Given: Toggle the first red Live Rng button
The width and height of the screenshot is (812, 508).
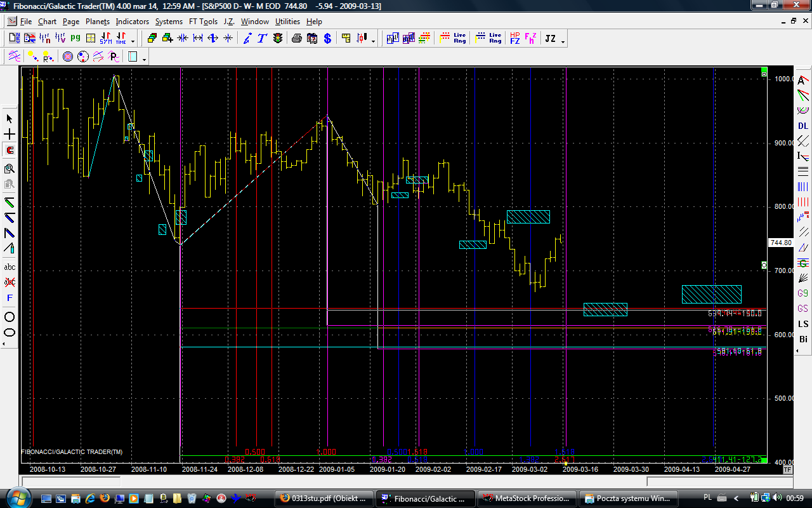Looking at the screenshot, I should pyautogui.click(x=453, y=38).
